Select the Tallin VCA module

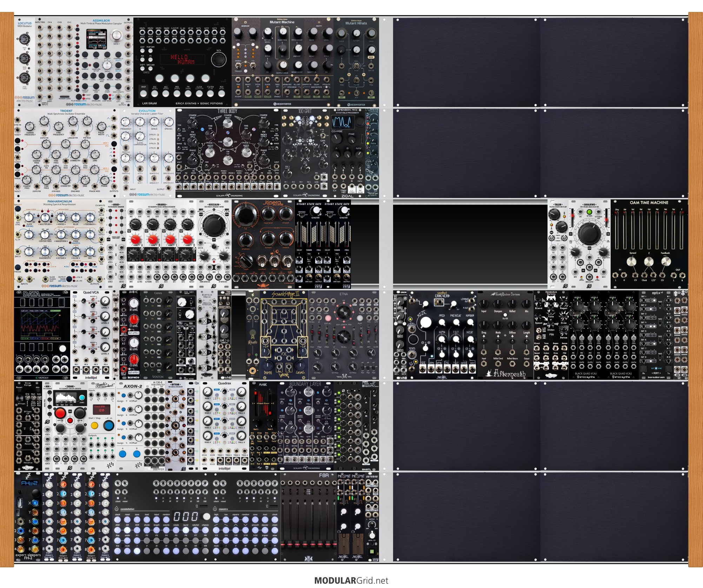tap(558, 244)
